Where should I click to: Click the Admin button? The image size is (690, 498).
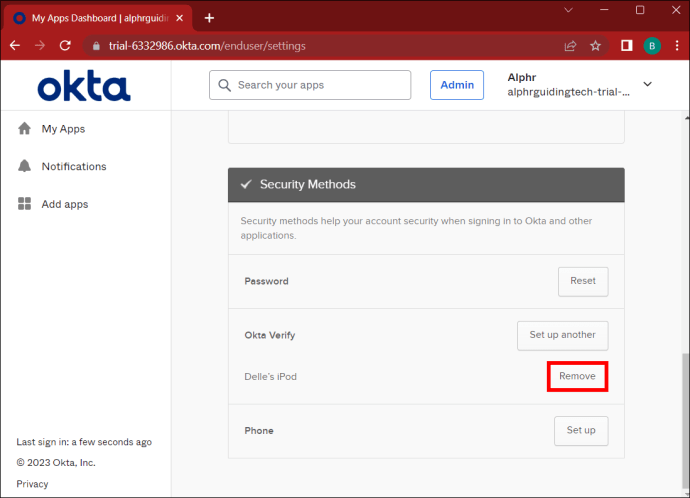[x=457, y=85]
